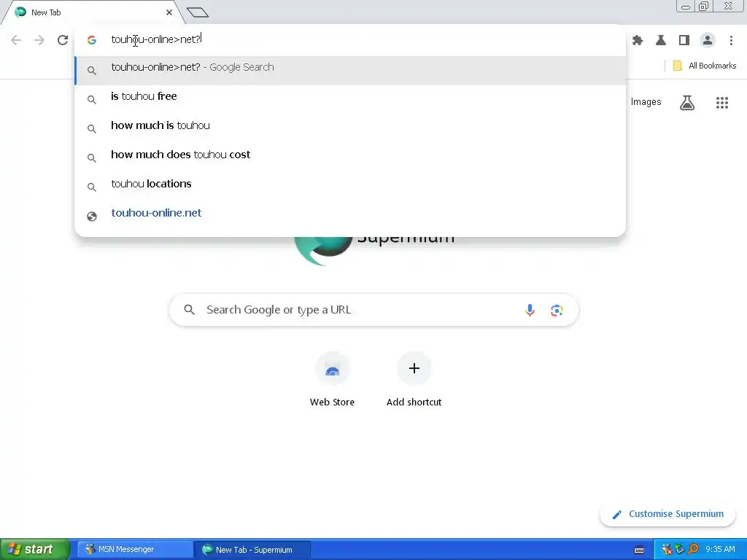Select New Tab - Supermium taskbar button

point(252,550)
